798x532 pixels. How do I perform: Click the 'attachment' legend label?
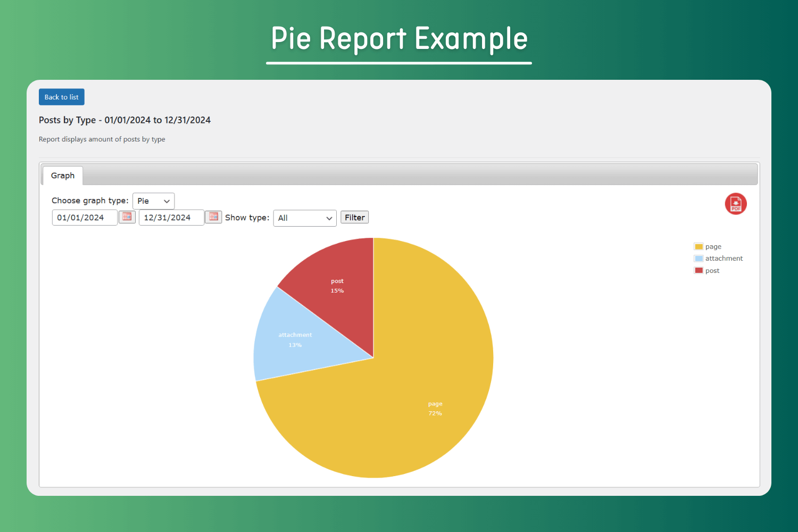(x=724, y=259)
